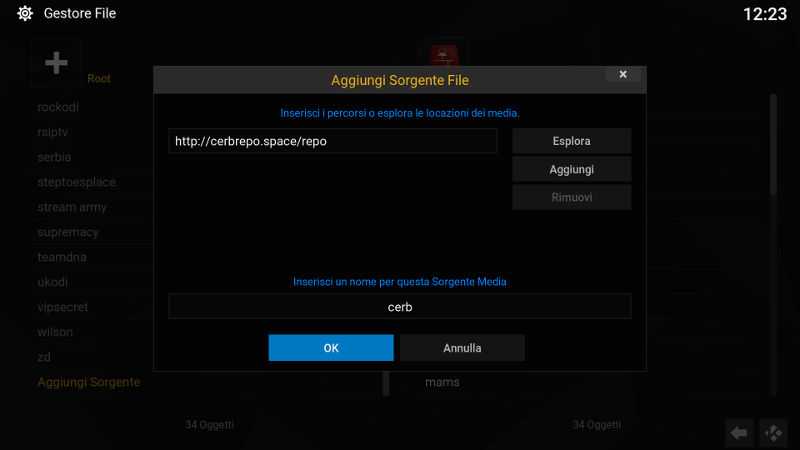Select the vipsecret source
The height and width of the screenshot is (450, 800).
pyautogui.click(x=62, y=307)
